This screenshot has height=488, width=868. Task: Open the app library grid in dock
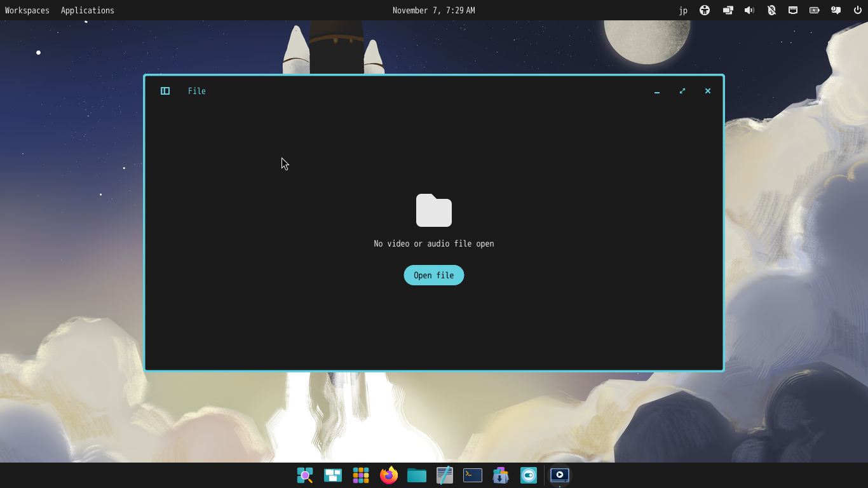[361, 475]
